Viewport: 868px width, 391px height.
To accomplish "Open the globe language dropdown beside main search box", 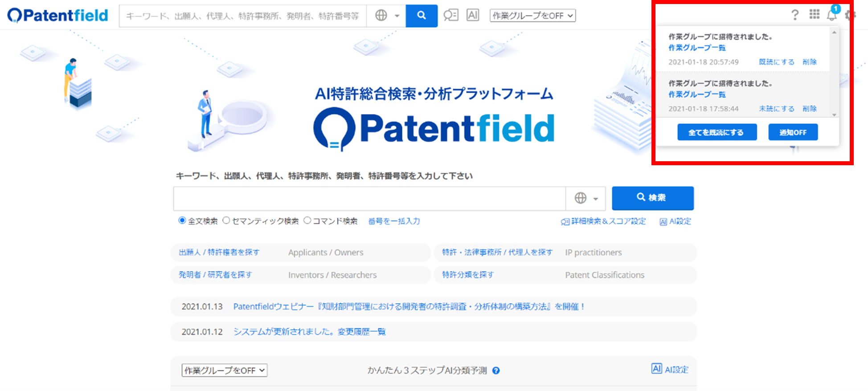I will [586, 198].
